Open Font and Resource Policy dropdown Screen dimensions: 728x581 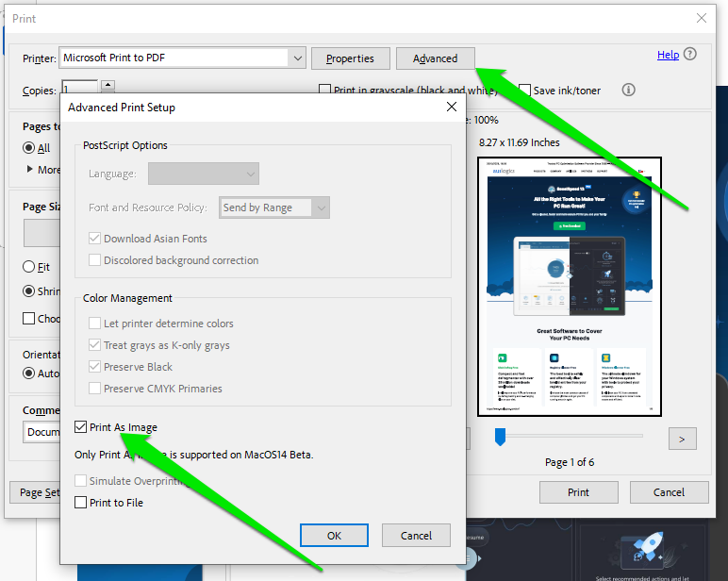click(x=274, y=207)
